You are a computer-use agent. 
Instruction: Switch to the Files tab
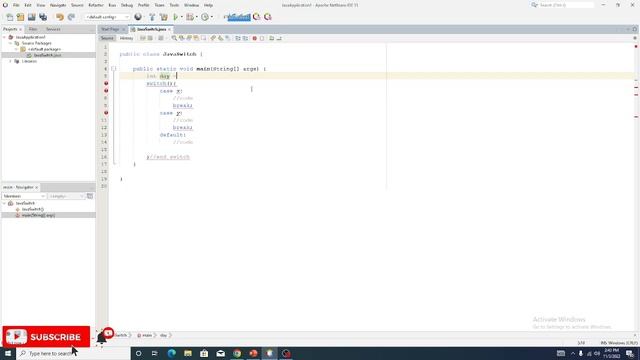(x=33, y=29)
